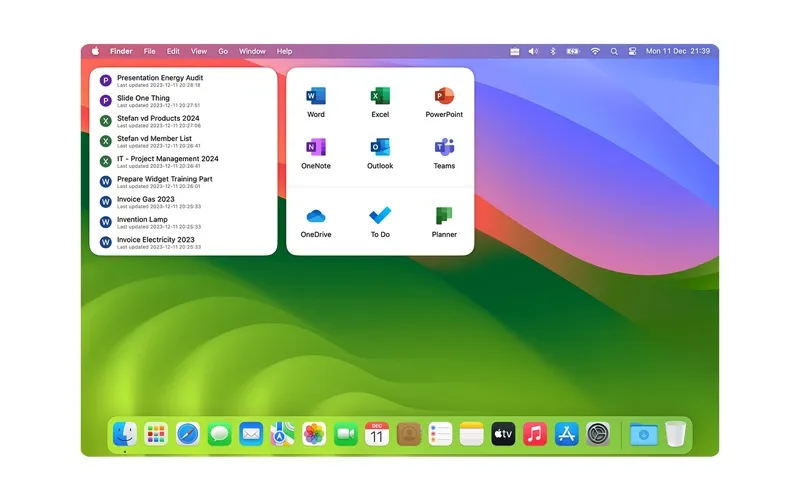This screenshot has width=800, height=500.
Task: Open Contacts from the Dock
Action: [x=409, y=434]
